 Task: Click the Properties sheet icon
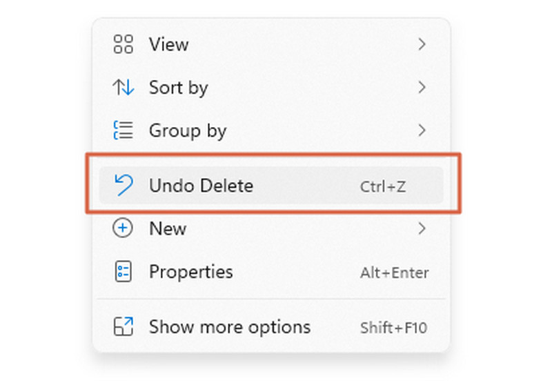pyautogui.click(x=124, y=271)
